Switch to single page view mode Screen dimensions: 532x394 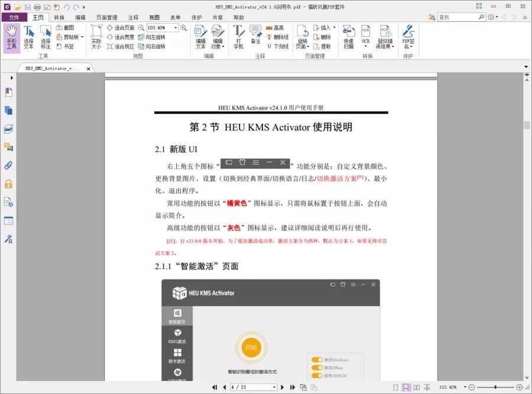point(396,387)
